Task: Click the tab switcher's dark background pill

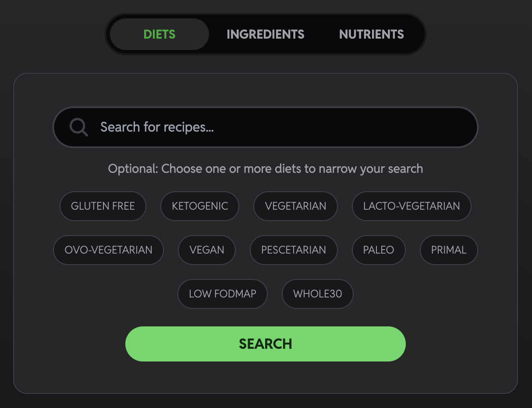Action: point(323,48)
